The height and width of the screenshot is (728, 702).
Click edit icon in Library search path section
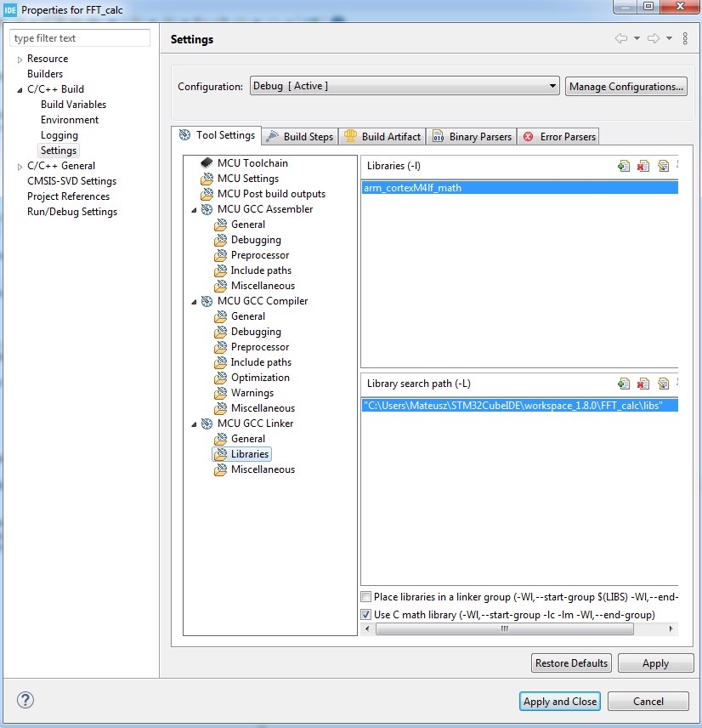click(663, 384)
